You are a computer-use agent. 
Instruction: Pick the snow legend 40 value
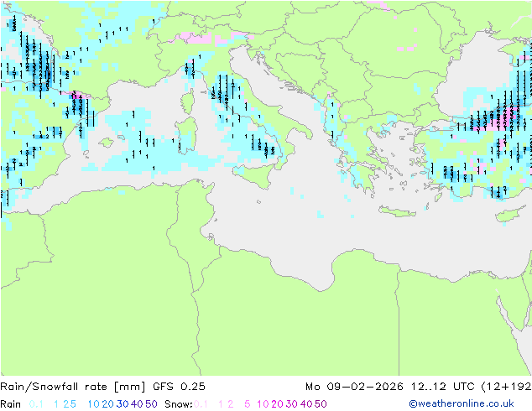point(306,404)
